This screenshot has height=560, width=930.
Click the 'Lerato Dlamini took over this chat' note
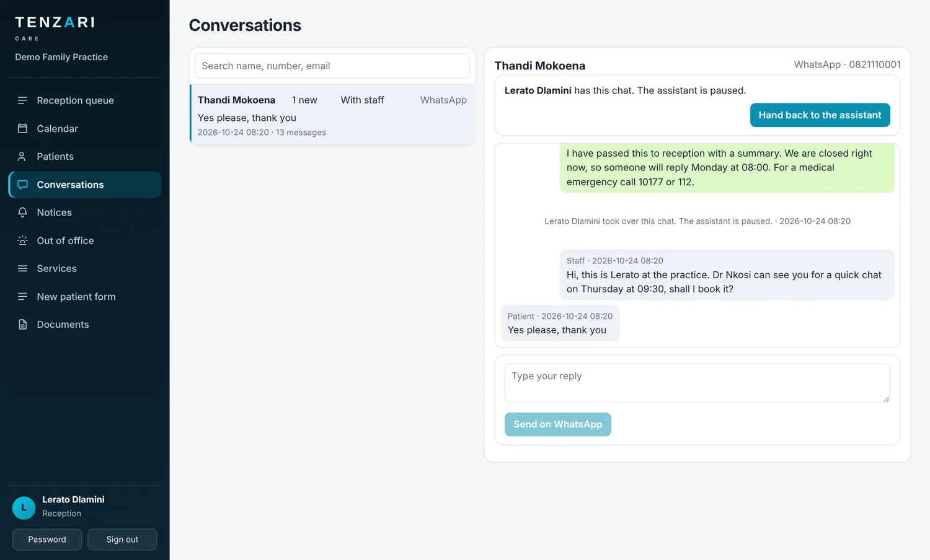(697, 221)
